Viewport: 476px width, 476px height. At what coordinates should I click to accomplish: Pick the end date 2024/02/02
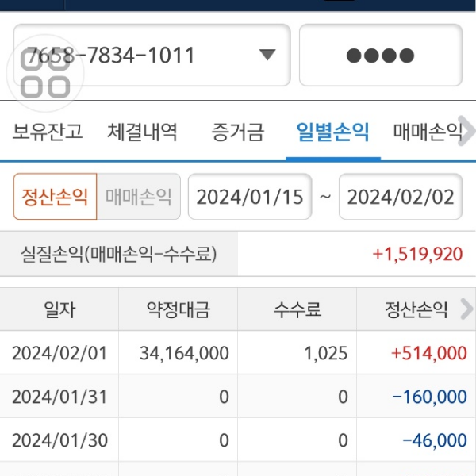(x=401, y=197)
